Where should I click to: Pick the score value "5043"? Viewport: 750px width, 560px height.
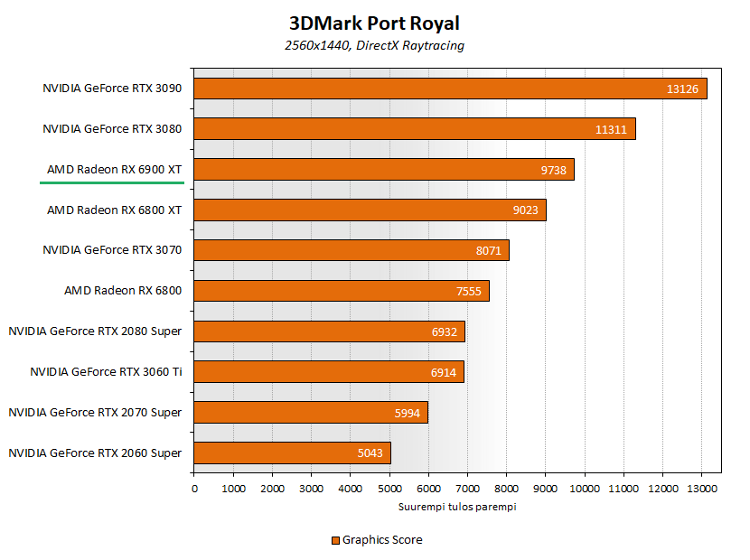370,453
